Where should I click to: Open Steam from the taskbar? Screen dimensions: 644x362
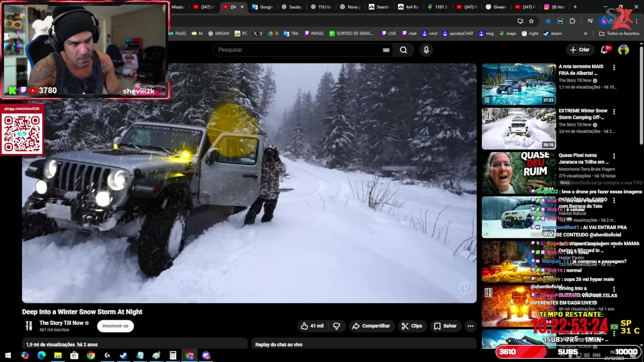pyautogui.click(x=123, y=355)
